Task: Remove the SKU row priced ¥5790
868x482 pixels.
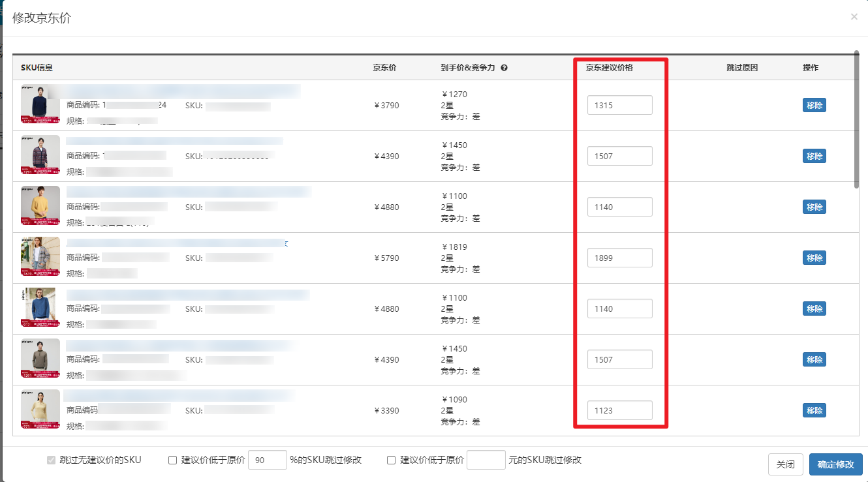Action: (814, 258)
